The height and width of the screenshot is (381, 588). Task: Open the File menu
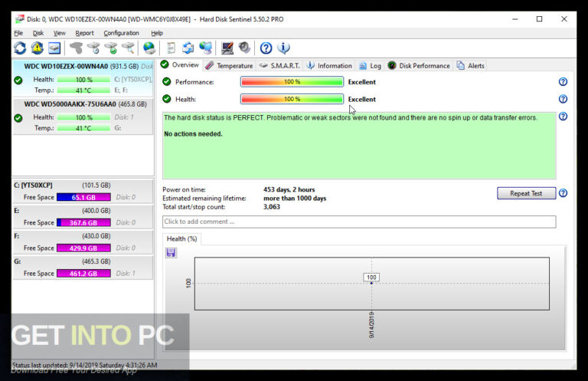(18, 33)
